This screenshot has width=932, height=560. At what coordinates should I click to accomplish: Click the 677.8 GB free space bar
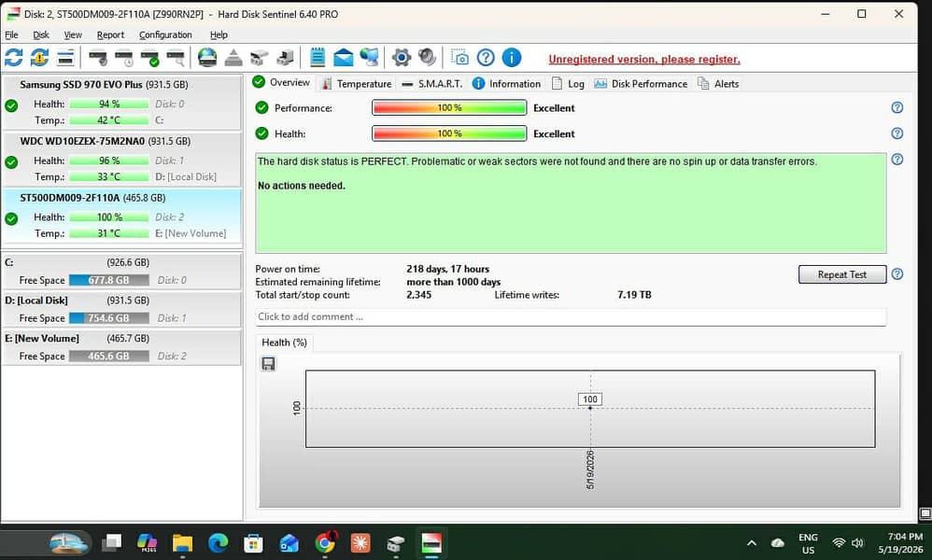pos(108,280)
